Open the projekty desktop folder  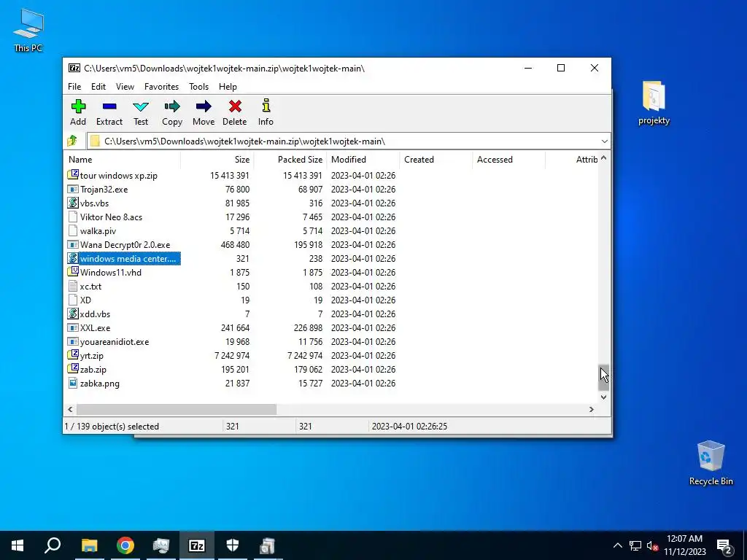coord(654,102)
